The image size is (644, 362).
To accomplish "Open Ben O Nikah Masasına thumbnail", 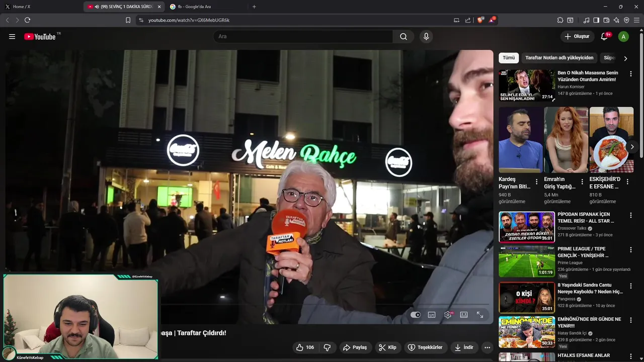I will coord(527,85).
